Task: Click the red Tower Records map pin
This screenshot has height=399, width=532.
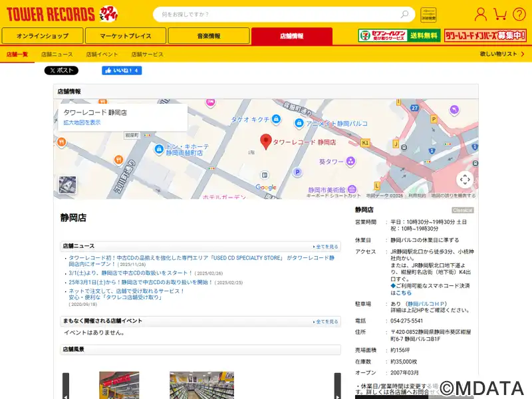Action: 265,141
